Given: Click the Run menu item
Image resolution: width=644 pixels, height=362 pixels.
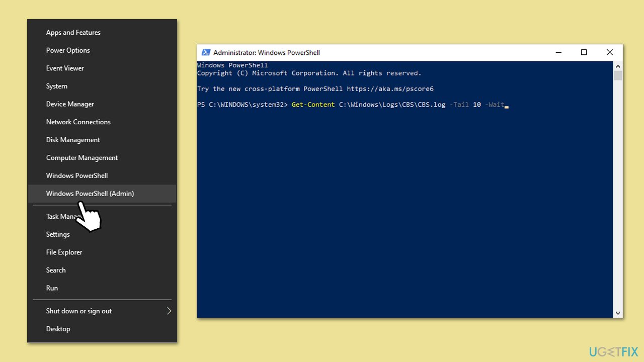Looking at the screenshot, I should 52,288.
